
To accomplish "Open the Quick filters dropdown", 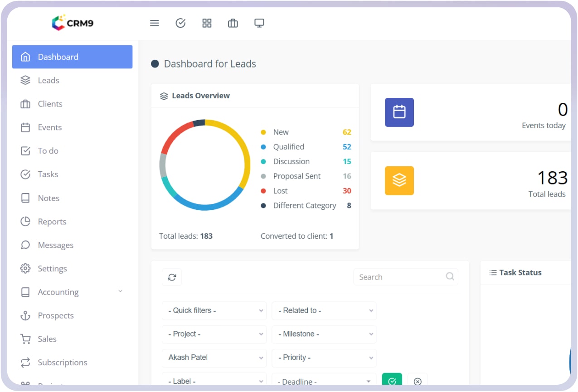I will [x=214, y=310].
